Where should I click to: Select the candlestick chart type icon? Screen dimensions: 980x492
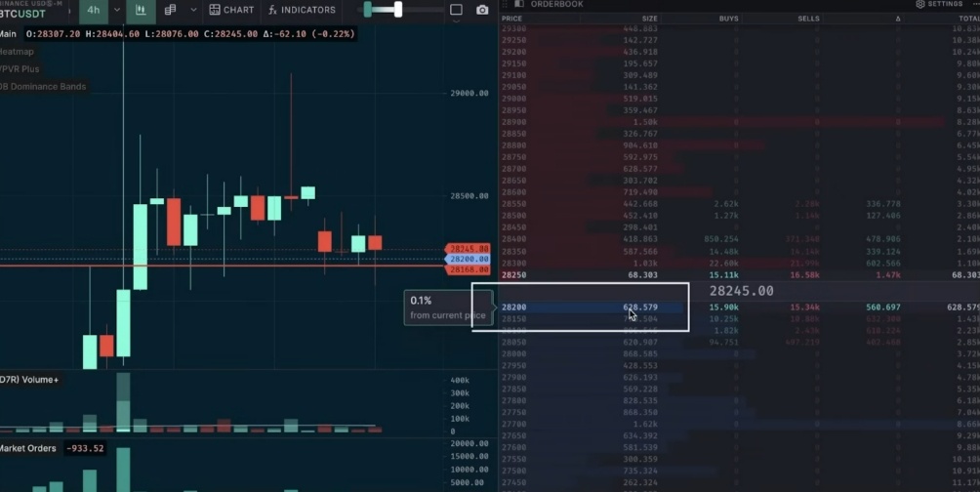(x=141, y=10)
